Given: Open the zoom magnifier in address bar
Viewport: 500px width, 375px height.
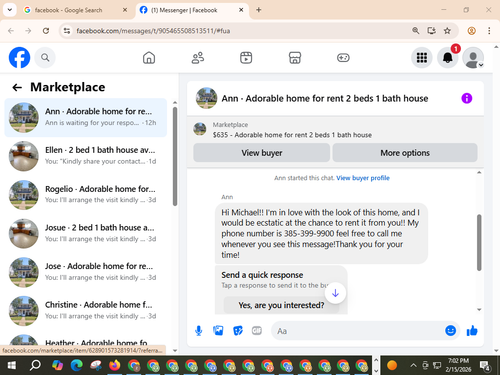Looking at the screenshot, I should point(416,31).
